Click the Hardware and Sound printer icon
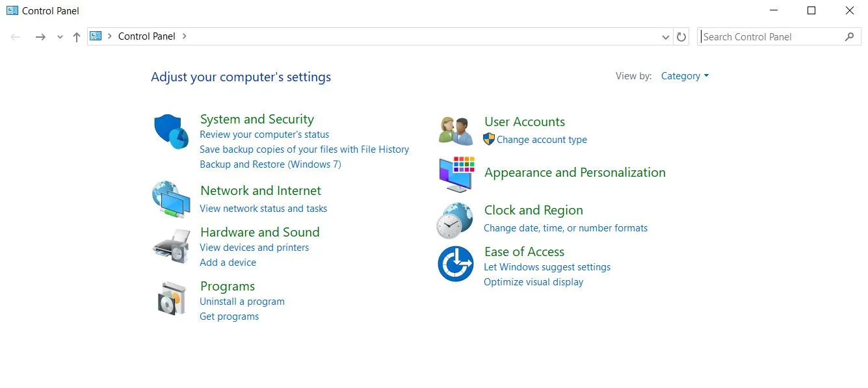Viewport: 868px width, 388px height. click(x=172, y=246)
